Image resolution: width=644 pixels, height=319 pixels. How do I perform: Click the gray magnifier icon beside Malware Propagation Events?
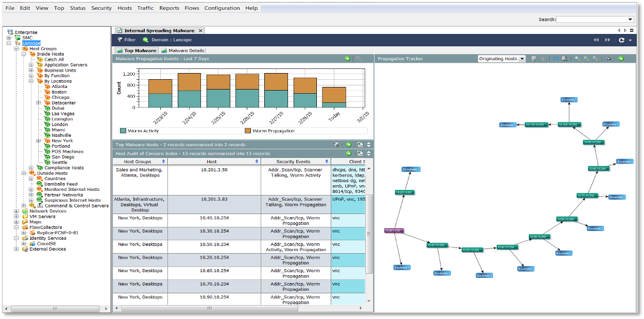[359, 59]
